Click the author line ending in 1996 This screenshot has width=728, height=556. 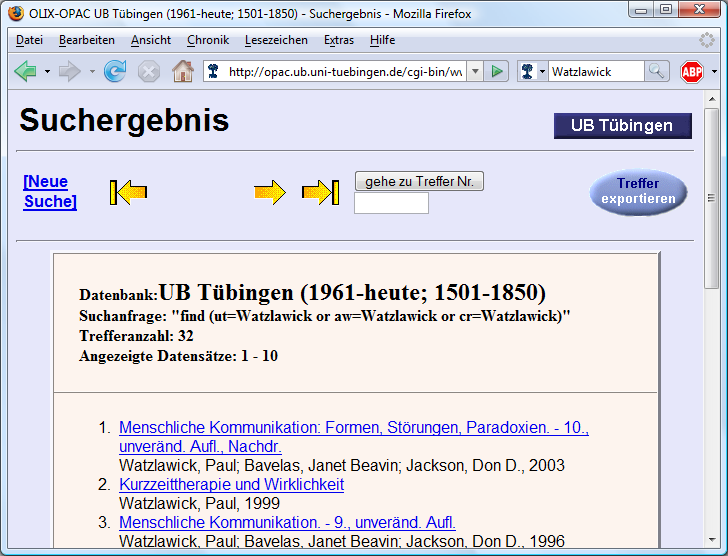click(342, 541)
